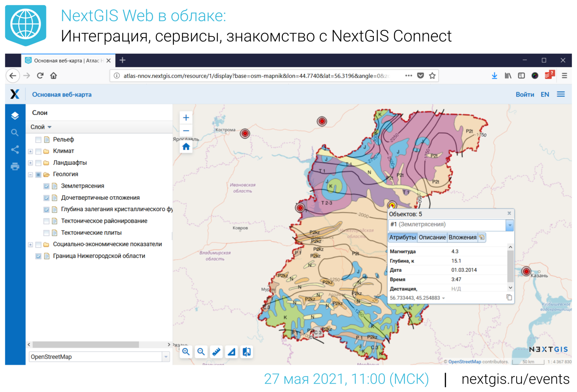This screenshot has width=577, height=392.
Task: Click the earthquake marker near Кострома
Action: (245, 133)
